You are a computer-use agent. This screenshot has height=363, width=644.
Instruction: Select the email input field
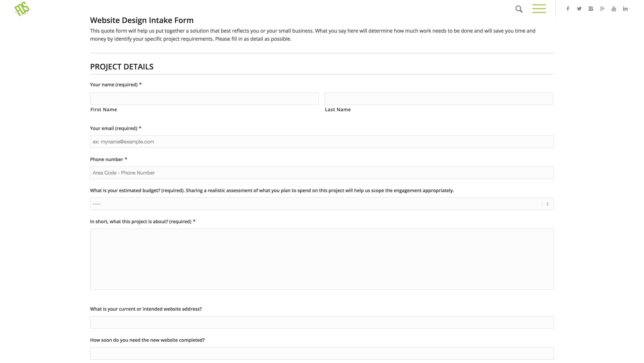pos(322,142)
